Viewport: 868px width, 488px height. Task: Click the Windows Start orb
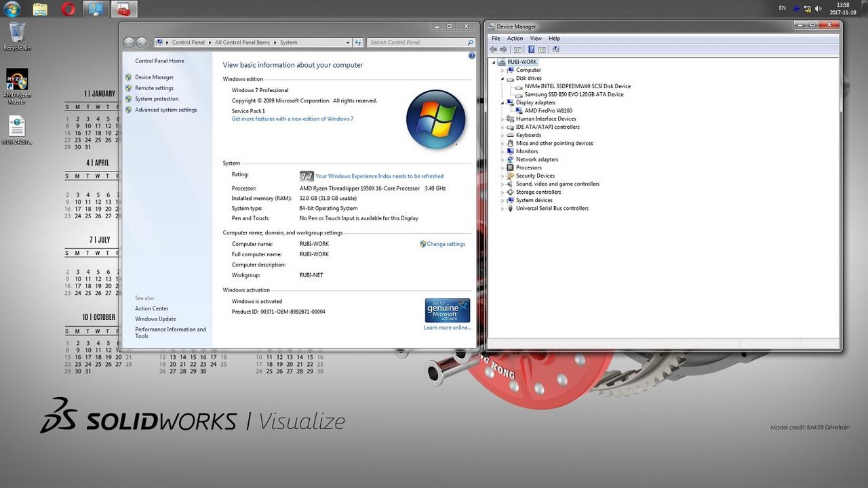click(12, 9)
